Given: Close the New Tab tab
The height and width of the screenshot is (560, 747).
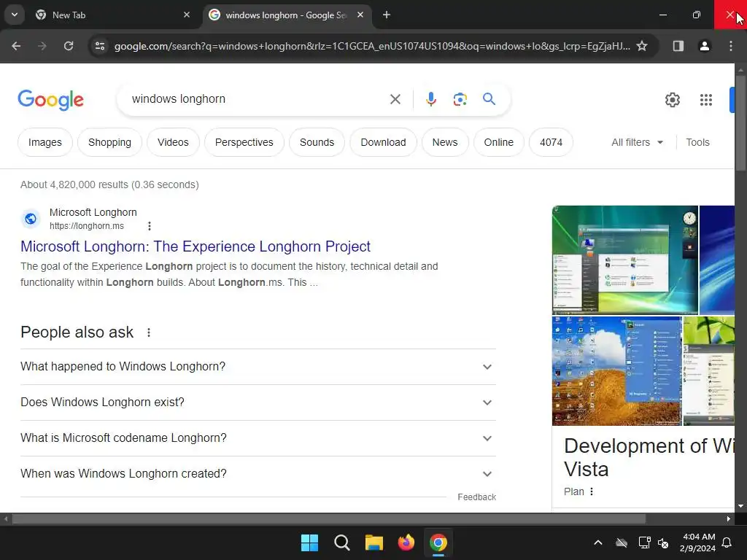Looking at the screenshot, I should [x=187, y=15].
